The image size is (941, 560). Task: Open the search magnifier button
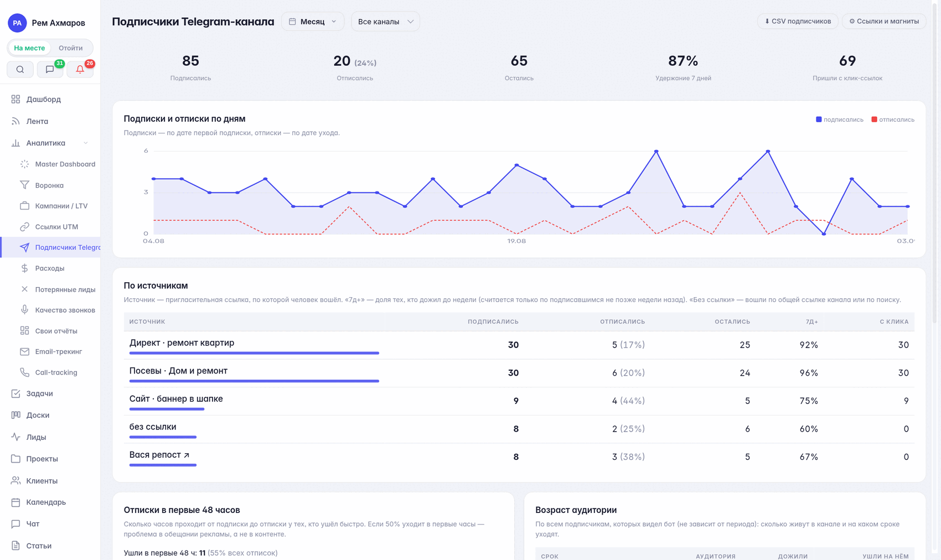pos(20,70)
